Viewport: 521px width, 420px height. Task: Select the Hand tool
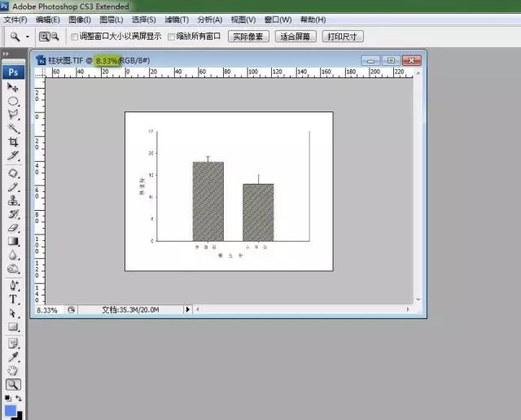tap(13, 371)
